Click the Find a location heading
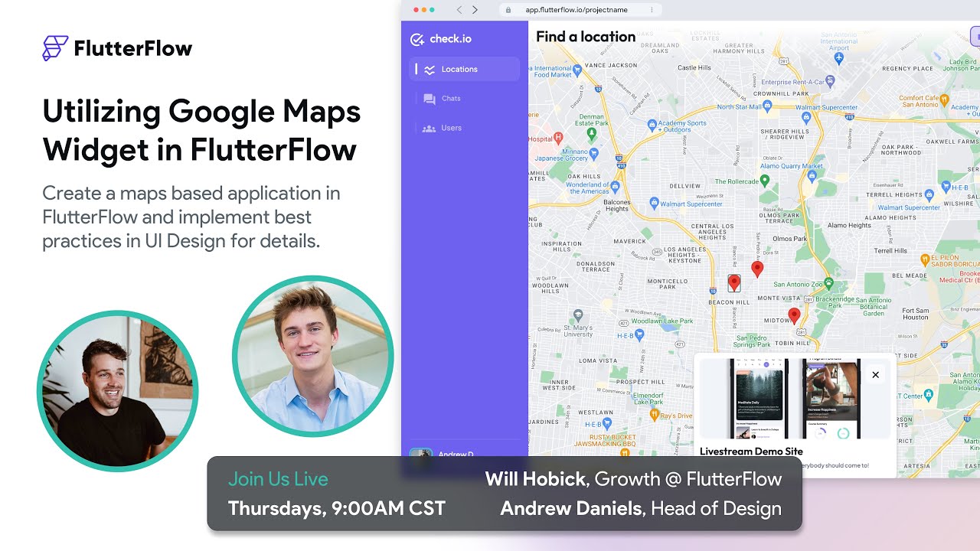The image size is (980, 551). pyautogui.click(x=586, y=37)
